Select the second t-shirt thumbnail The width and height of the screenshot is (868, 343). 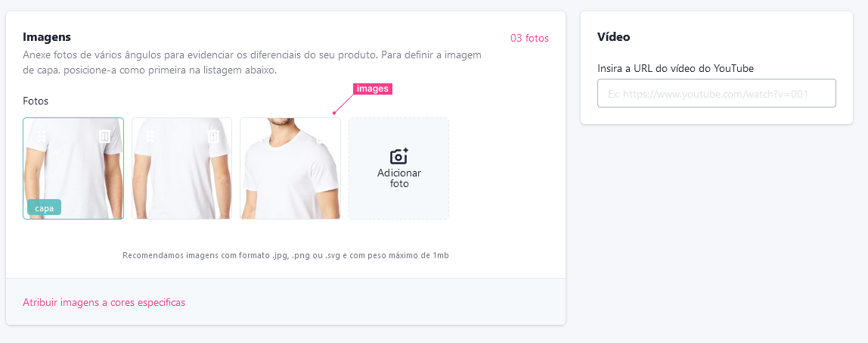[x=181, y=168]
